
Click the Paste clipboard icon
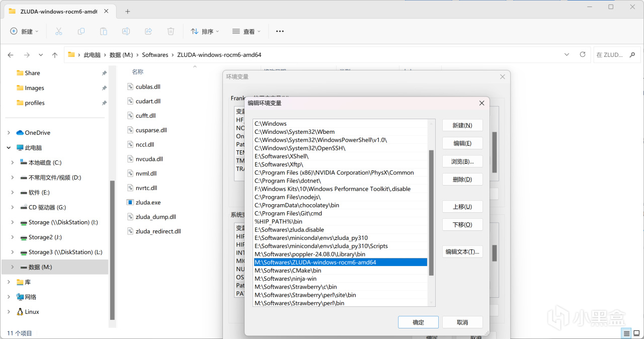(x=104, y=31)
